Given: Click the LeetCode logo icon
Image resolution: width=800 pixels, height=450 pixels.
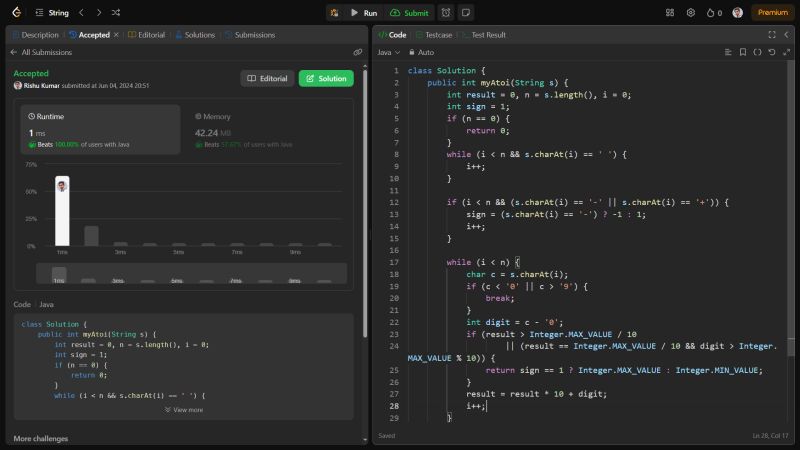Looking at the screenshot, I should [x=15, y=13].
